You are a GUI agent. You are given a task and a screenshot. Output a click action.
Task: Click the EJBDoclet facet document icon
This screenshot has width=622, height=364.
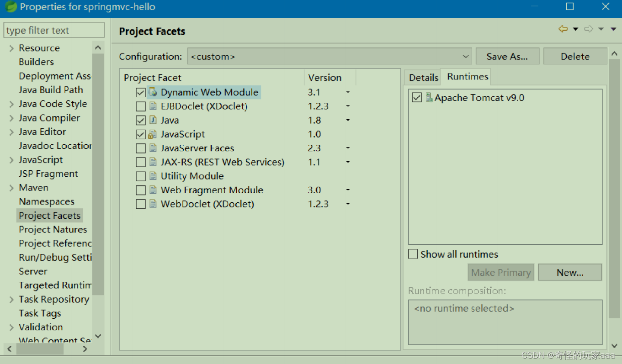(x=154, y=106)
